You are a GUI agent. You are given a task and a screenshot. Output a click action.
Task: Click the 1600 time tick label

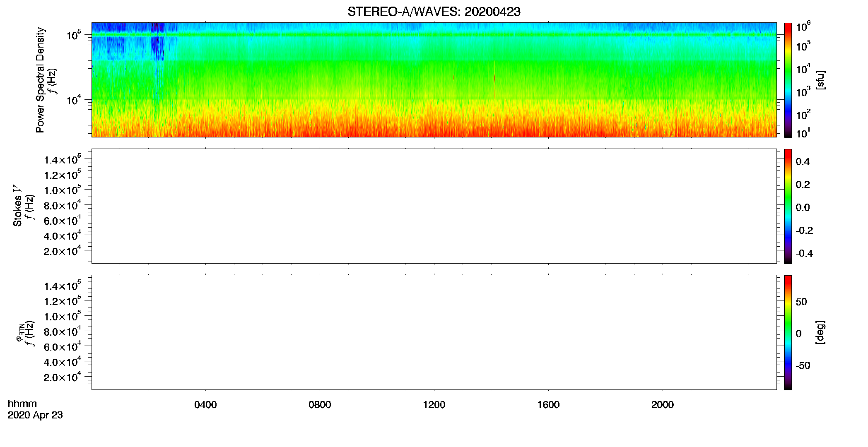548,405
